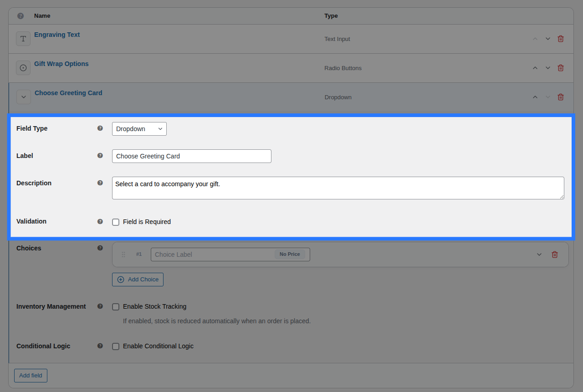Click the Type column header
Screen dimensions: 583x392
click(x=331, y=16)
